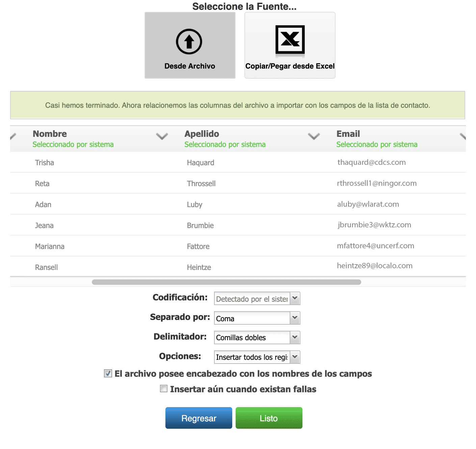Enable Insertar aún cuando existan fallas checkbox
Image resolution: width=476 pixels, height=449 pixels.
[164, 389]
